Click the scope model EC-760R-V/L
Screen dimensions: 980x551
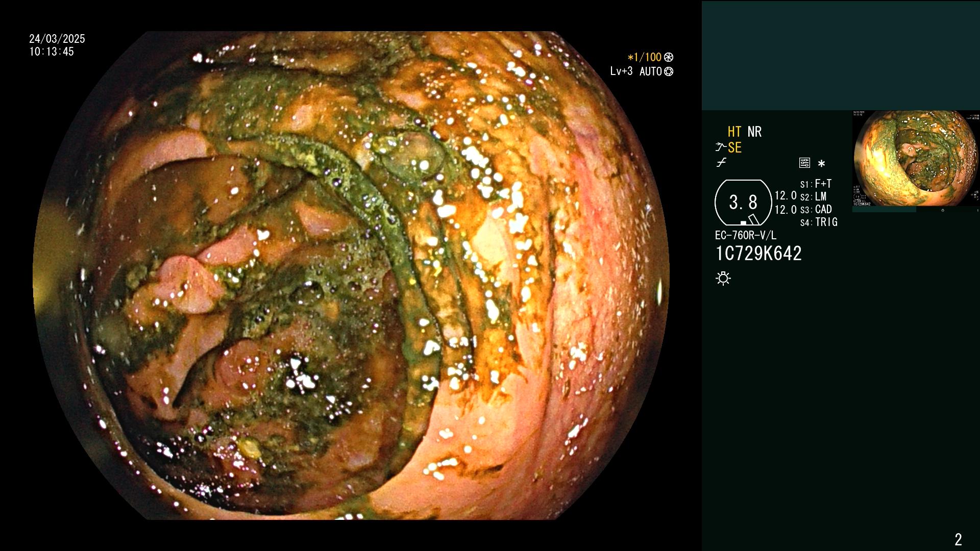point(746,235)
